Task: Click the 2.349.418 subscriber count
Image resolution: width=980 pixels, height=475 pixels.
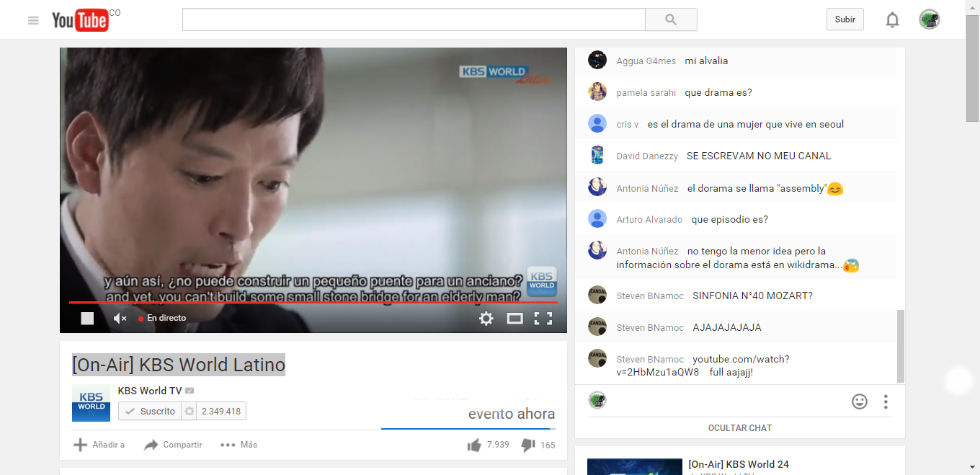Action: pos(221,411)
